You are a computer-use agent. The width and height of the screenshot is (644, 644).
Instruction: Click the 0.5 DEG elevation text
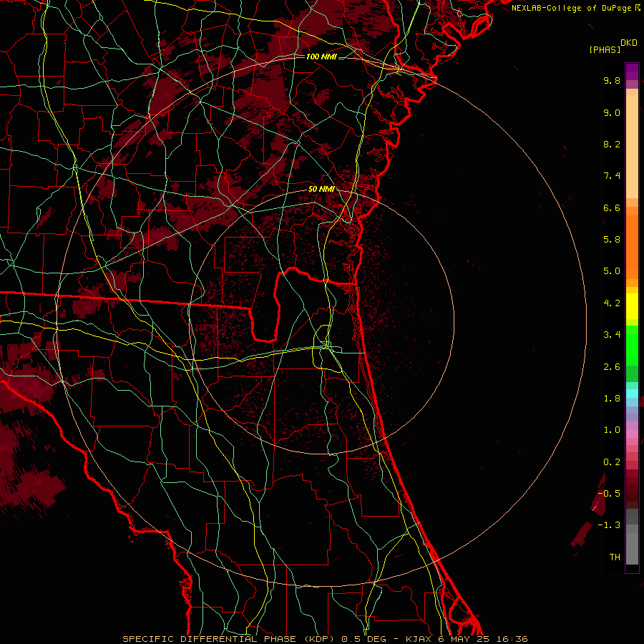[364, 639]
